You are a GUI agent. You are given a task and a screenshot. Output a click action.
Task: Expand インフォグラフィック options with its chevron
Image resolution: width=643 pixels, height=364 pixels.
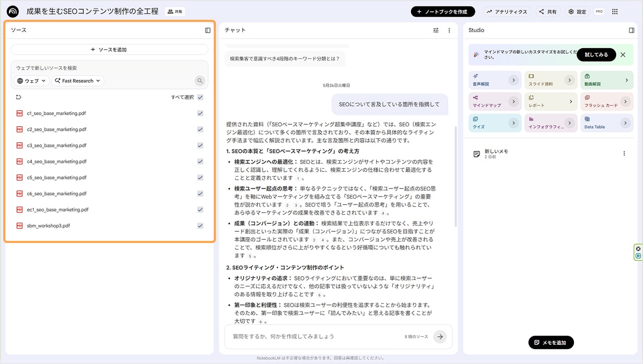coord(569,123)
